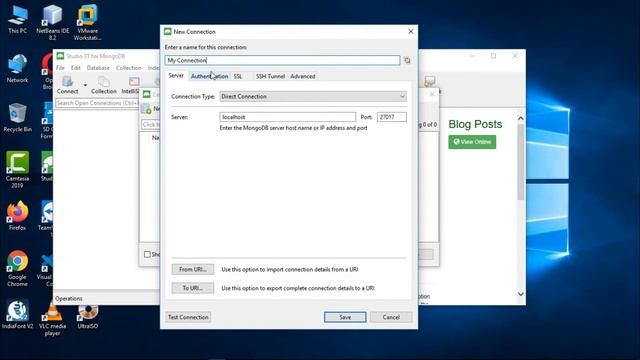Click View Online button under Blog Posts
Image resolution: width=640 pixels, height=360 pixels.
[472, 142]
